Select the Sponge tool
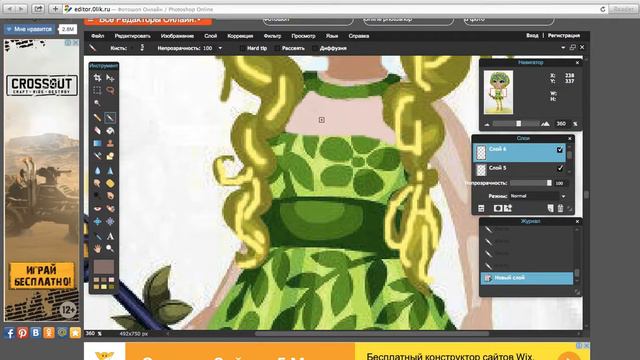Image resolution: width=640 pixels, height=360 pixels. 110,183
